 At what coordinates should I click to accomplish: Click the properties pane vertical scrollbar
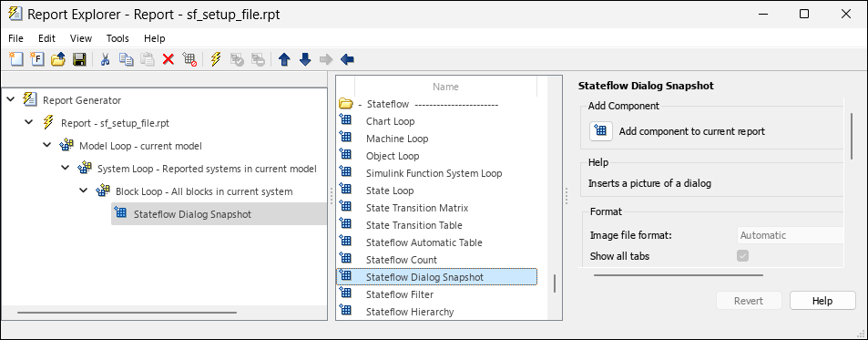852,137
